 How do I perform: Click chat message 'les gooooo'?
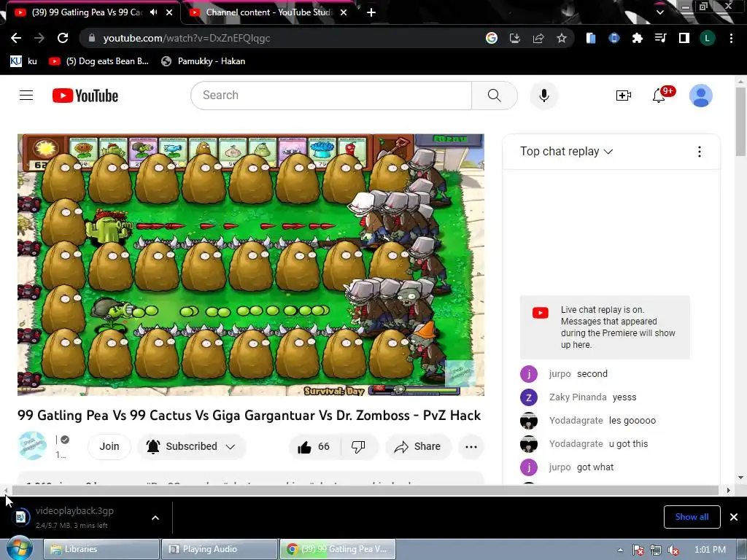point(632,421)
